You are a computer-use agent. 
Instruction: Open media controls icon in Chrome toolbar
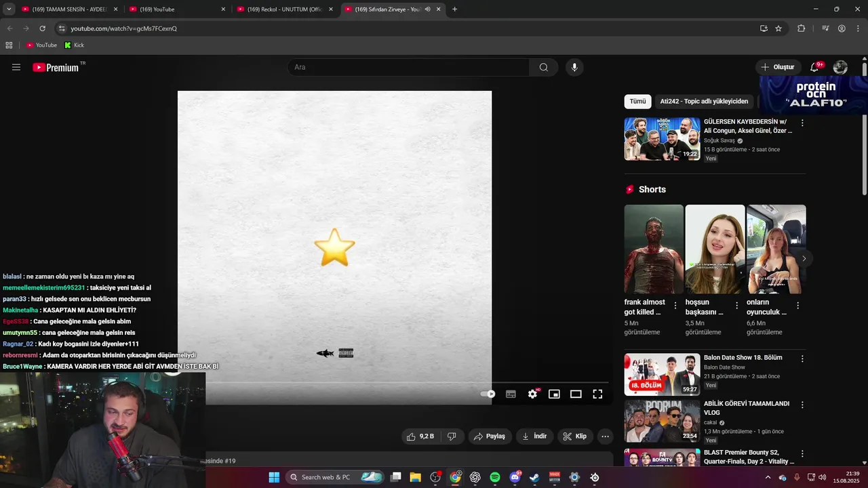tap(825, 28)
